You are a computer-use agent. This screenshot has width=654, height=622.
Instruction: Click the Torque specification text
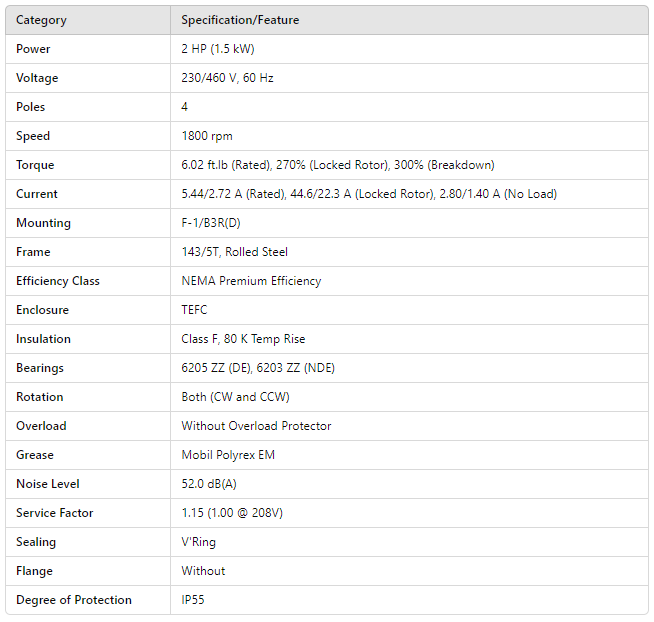pos(337,165)
